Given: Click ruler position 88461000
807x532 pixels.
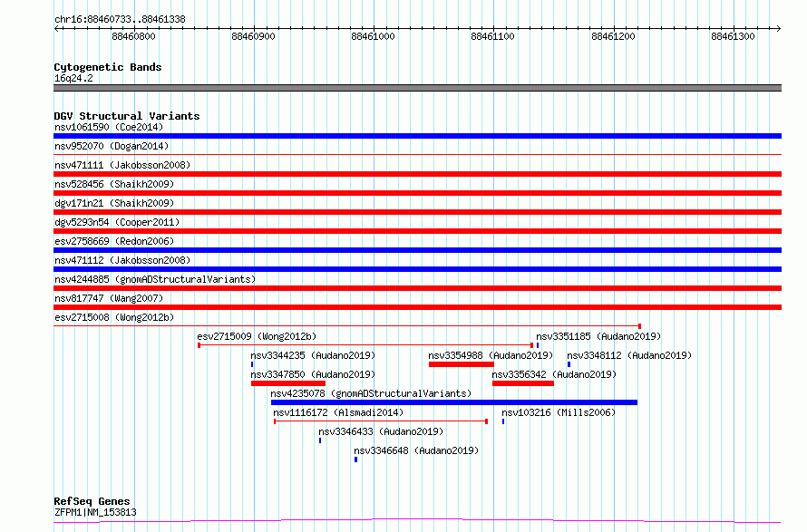Looking at the screenshot, I should click(373, 36).
